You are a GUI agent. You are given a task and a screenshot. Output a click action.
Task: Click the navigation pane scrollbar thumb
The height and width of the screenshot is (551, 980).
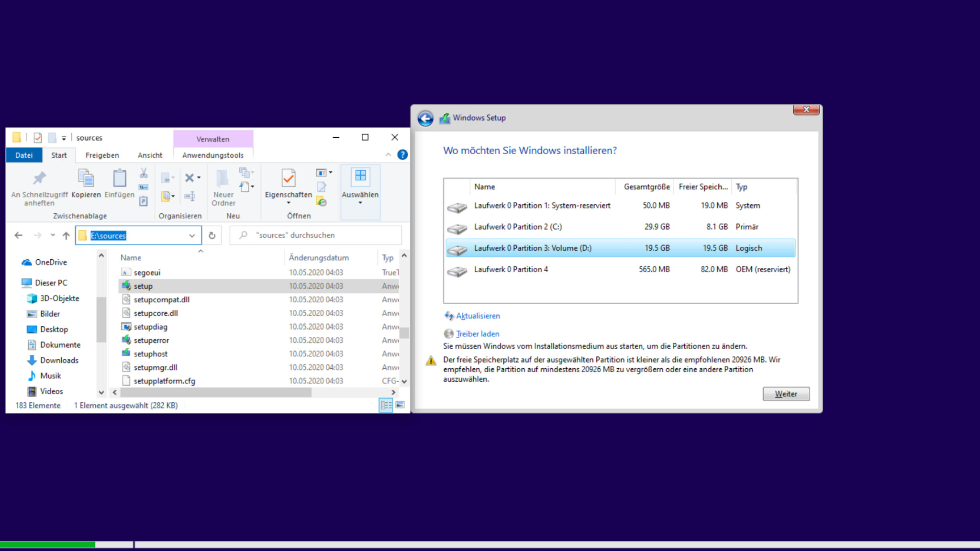(x=101, y=320)
